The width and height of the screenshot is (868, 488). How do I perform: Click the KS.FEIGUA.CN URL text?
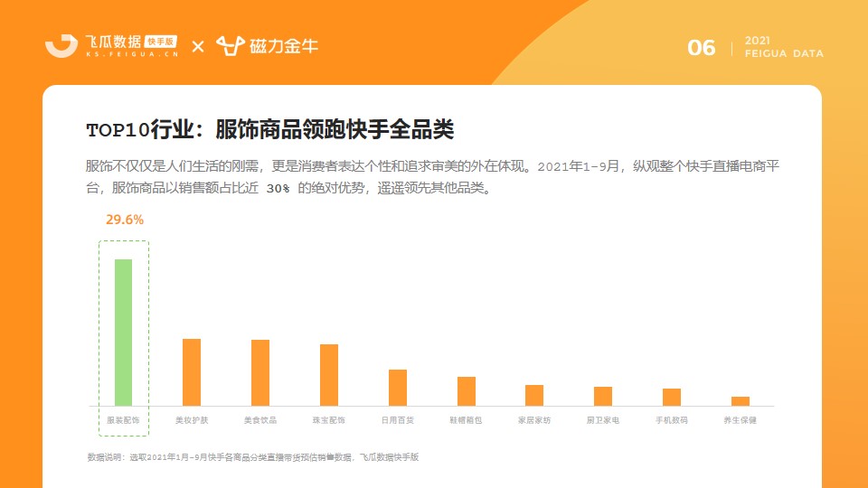tap(132, 54)
